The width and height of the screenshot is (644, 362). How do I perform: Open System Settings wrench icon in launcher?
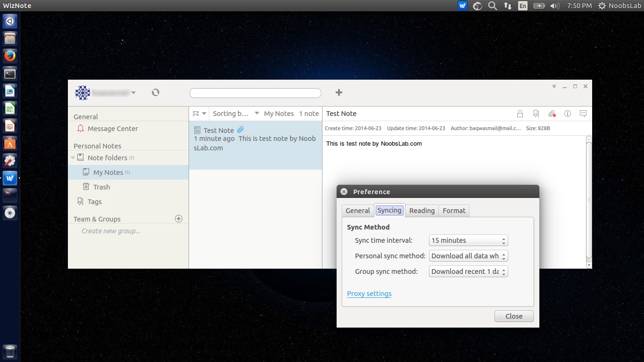click(10, 161)
